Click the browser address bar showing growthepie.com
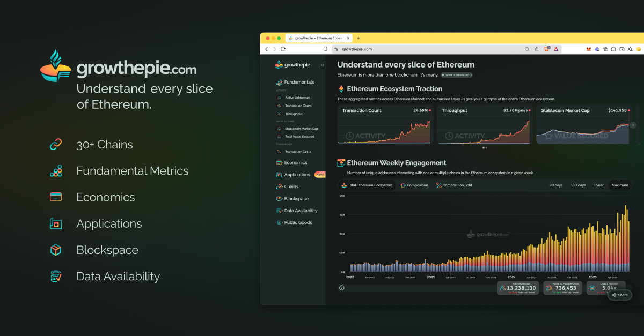This screenshot has height=336, width=644. 376,48
